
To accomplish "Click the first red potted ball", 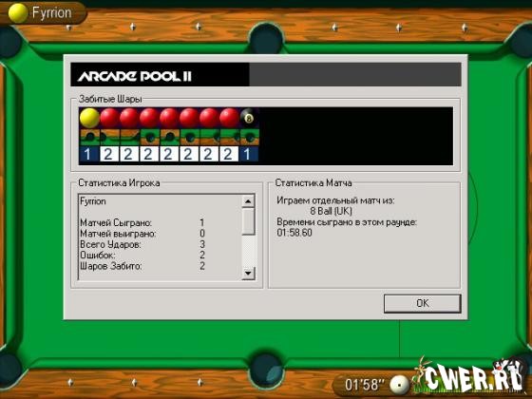I will (109, 118).
